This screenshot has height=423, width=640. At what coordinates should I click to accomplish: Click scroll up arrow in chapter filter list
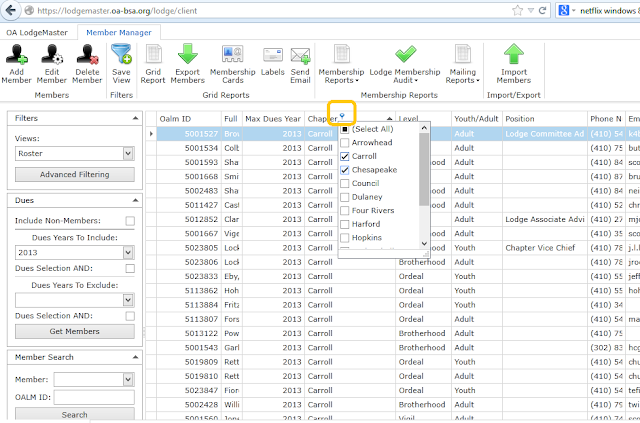(x=424, y=128)
